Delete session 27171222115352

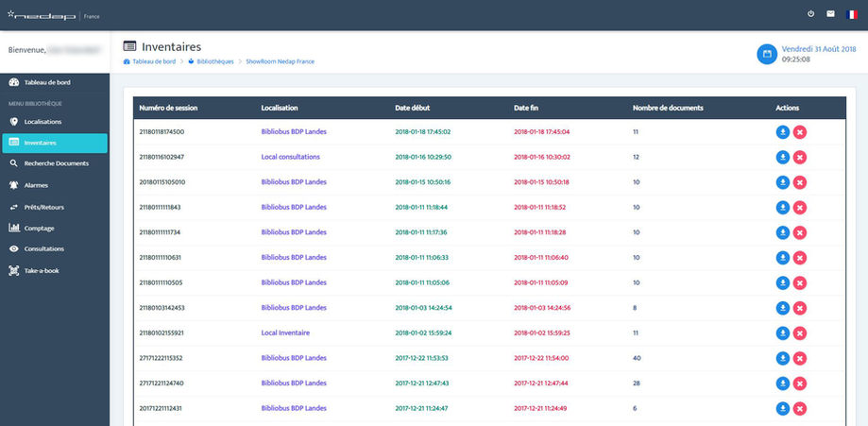[x=799, y=358]
